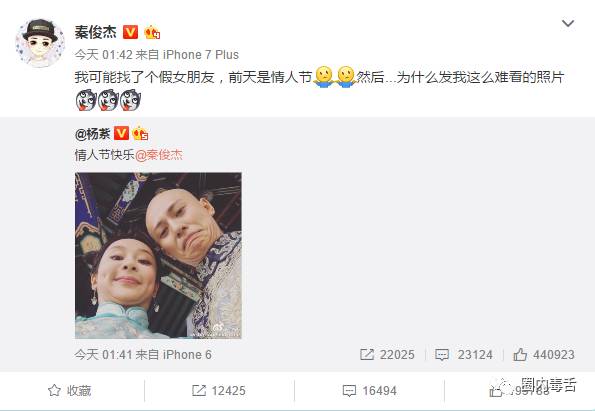Open the @杨紫 reposted author link
The width and height of the screenshot is (595, 411).
93,134
